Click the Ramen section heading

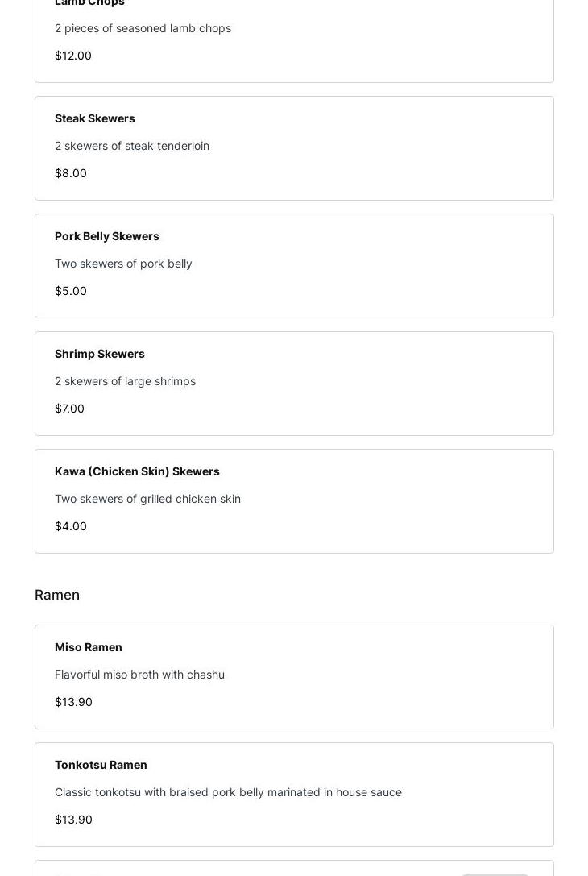click(57, 595)
